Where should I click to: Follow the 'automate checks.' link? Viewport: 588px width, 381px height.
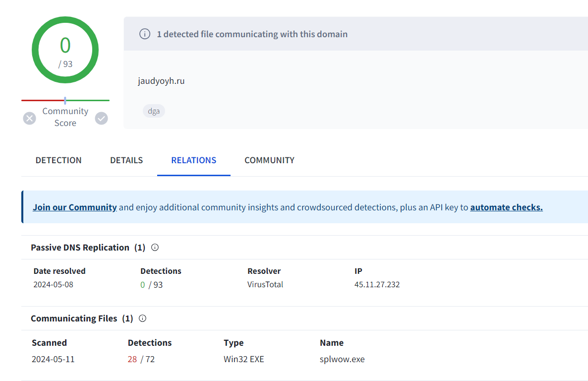(x=506, y=207)
